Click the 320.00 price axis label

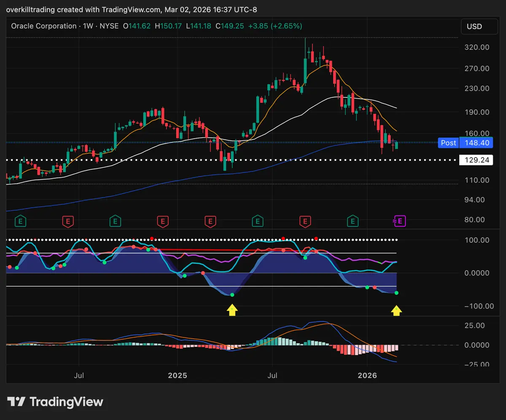coord(476,48)
